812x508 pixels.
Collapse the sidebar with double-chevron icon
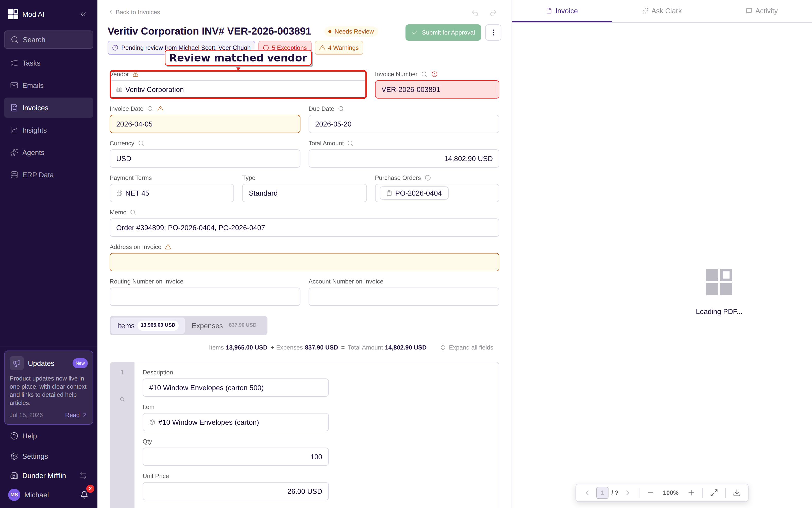coord(83,14)
